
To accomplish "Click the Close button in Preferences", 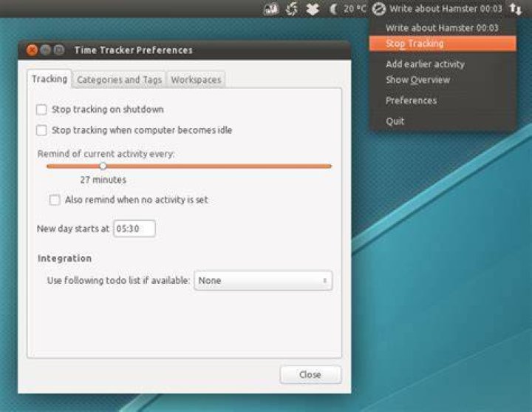I will (310, 374).
